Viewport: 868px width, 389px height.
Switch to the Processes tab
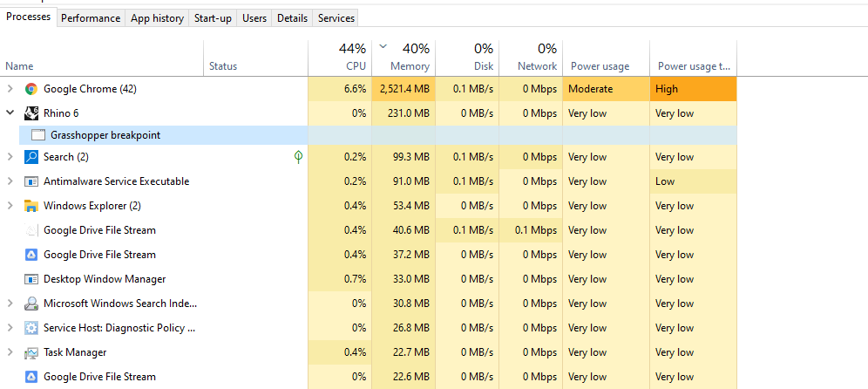point(28,17)
